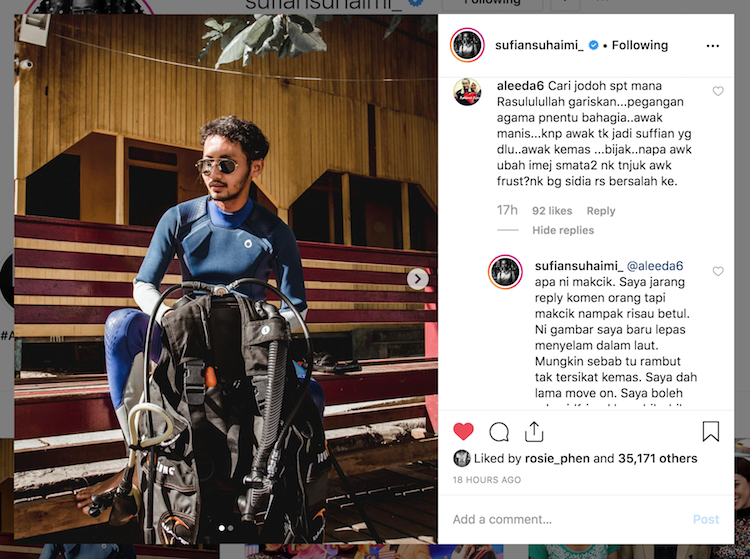Image resolution: width=750 pixels, height=559 pixels.
Task: Unlike the post with the red heart
Action: point(463,432)
